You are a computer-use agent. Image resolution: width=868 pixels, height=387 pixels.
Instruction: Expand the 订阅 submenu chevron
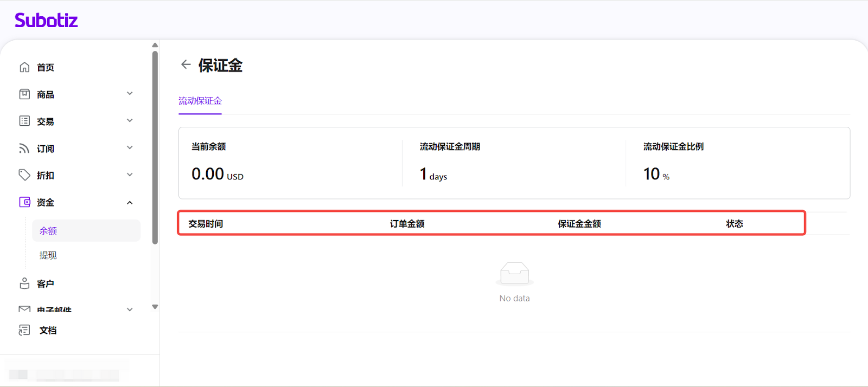pyautogui.click(x=130, y=148)
